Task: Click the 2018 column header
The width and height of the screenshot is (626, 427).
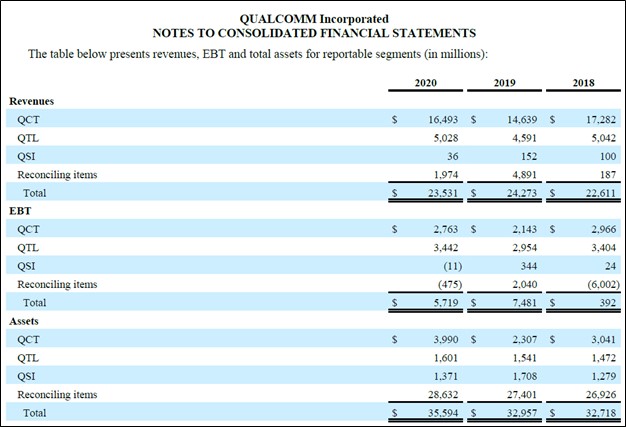Action: pyautogui.click(x=584, y=83)
